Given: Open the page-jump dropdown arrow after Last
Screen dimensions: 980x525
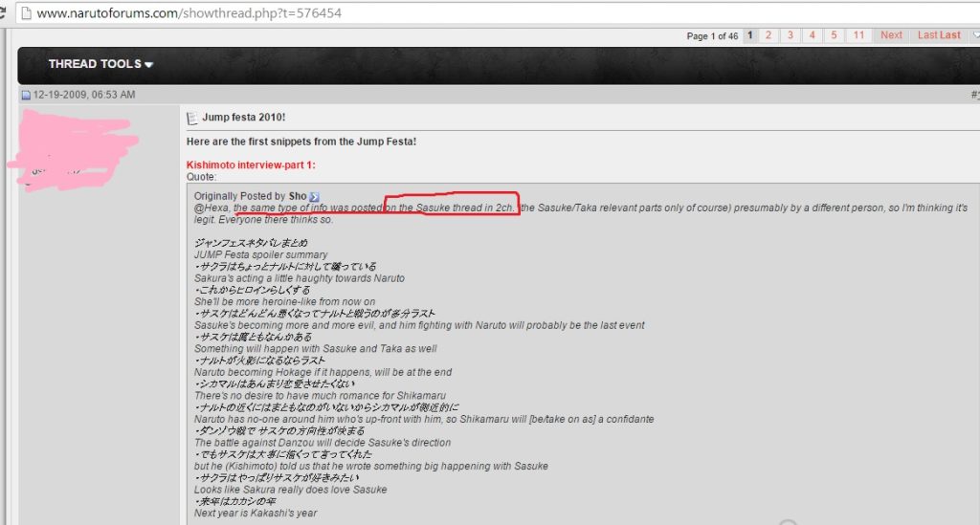Looking at the screenshot, I should (x=974, y=35).
